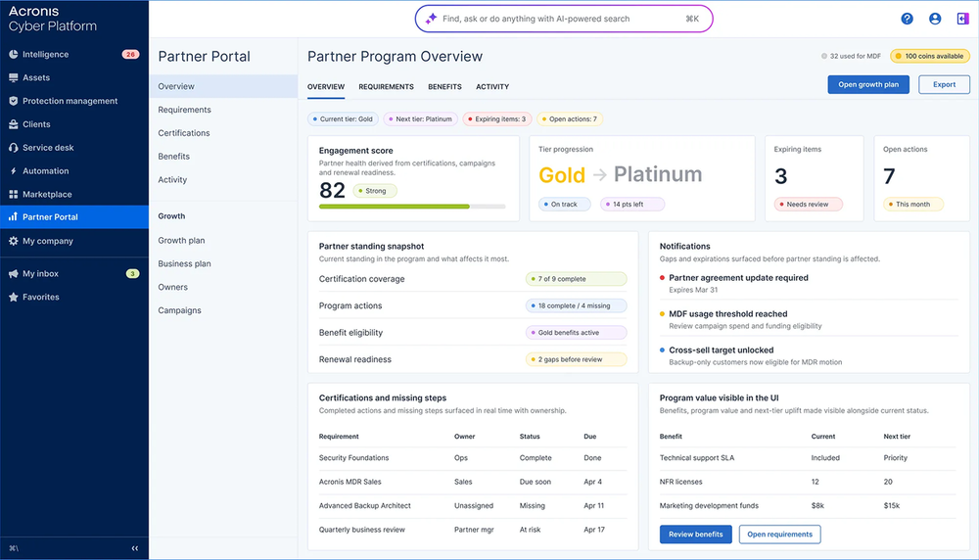Open Growth plan in Growth section

click(223, 241)
